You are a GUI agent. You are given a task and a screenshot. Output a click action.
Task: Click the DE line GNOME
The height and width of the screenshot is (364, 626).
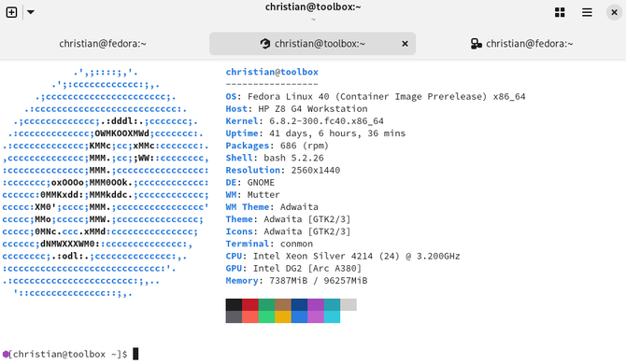coord(249,183)
